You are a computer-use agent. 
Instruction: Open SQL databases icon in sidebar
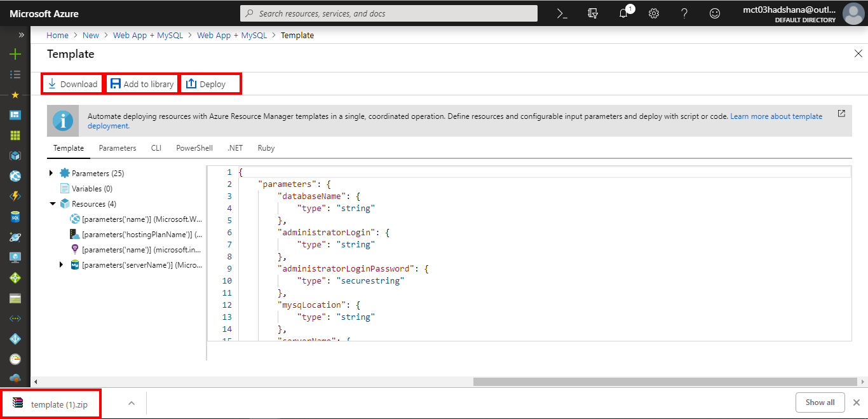(15, 217)
